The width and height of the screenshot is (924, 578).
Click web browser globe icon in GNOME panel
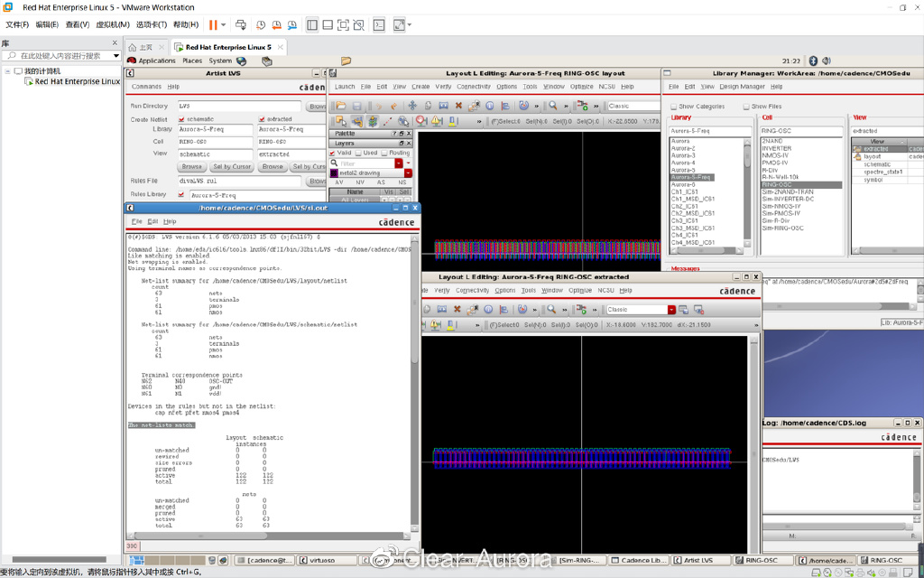click(x=241, y=61)
